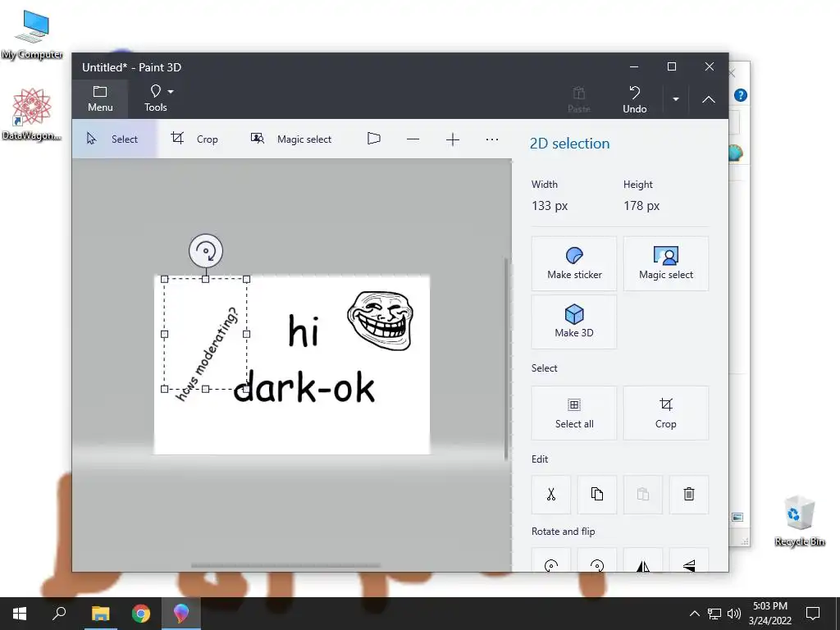This screenshot has width=840, height=630.
Task: Click the volume speaker icon in the tray
Action: click(x=734, y=614)
